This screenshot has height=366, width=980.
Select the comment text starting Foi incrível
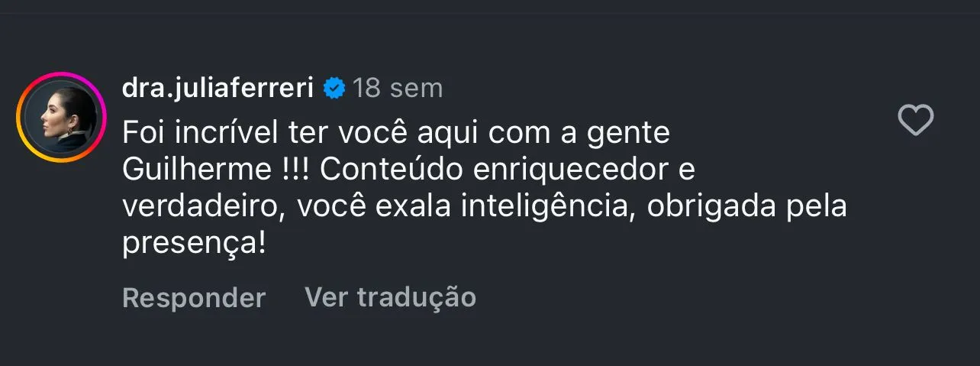tap(485, 189)
